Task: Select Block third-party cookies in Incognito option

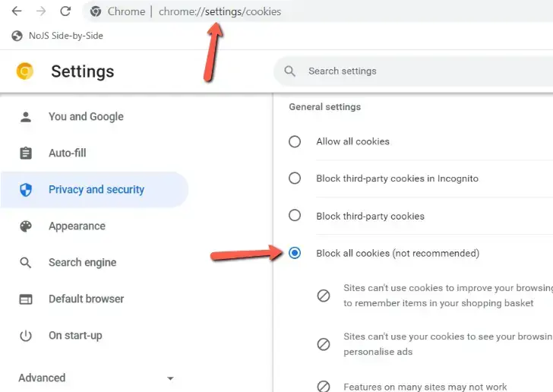Action: coord(295,179)
